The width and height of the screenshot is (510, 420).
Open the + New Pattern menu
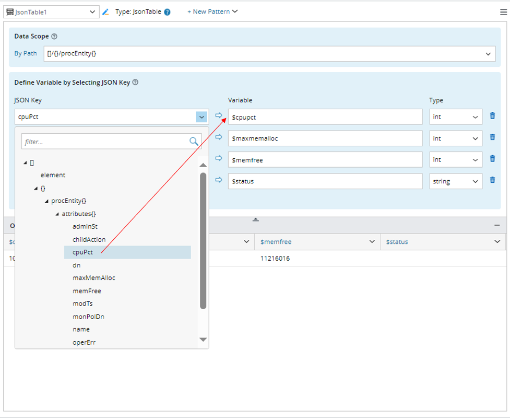[212, 11]
